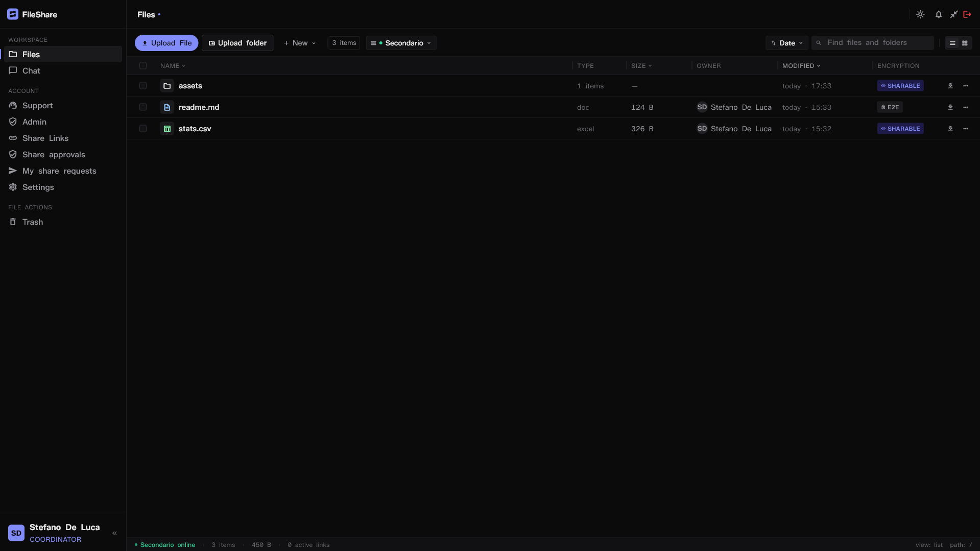The height and width of the screenshot is (551, 980).
Task: Click '450 B' in the status bar
Action: (x=261, y=545)
